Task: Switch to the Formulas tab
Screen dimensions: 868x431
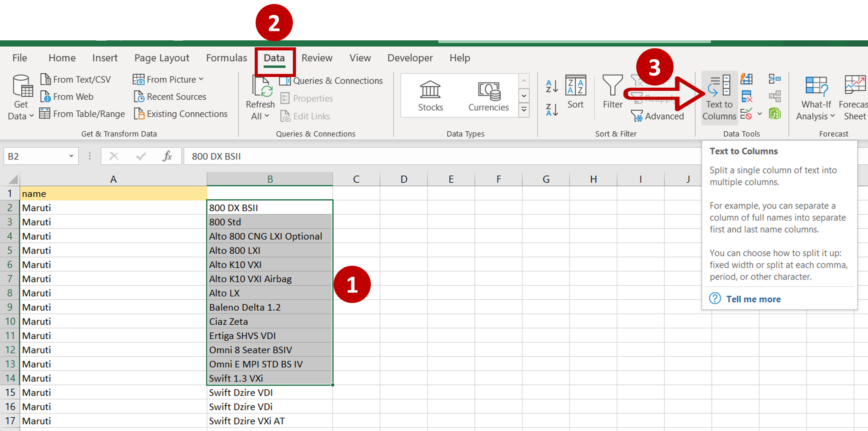Action: [x=227, y=58]
